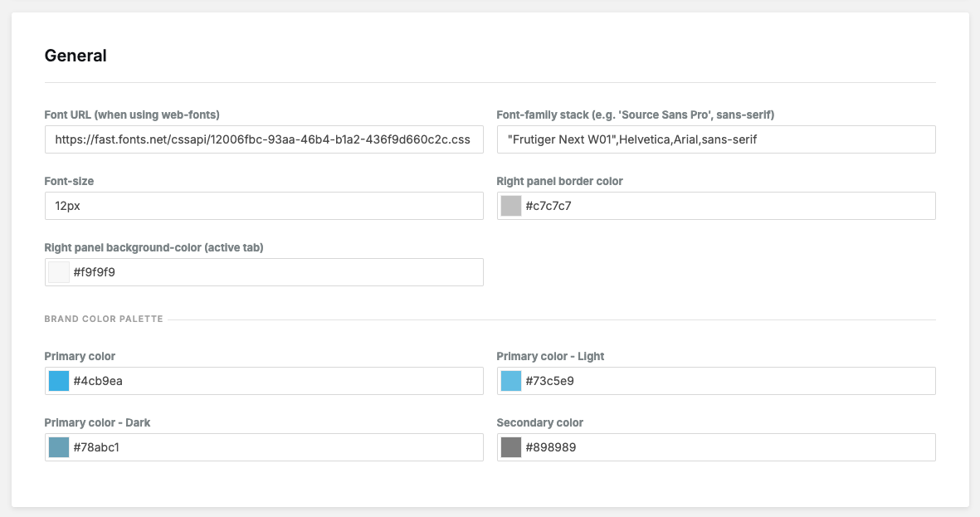980x517 pixels.
Task: Click the "Right panel border color" label
Action: coord(559,181)
